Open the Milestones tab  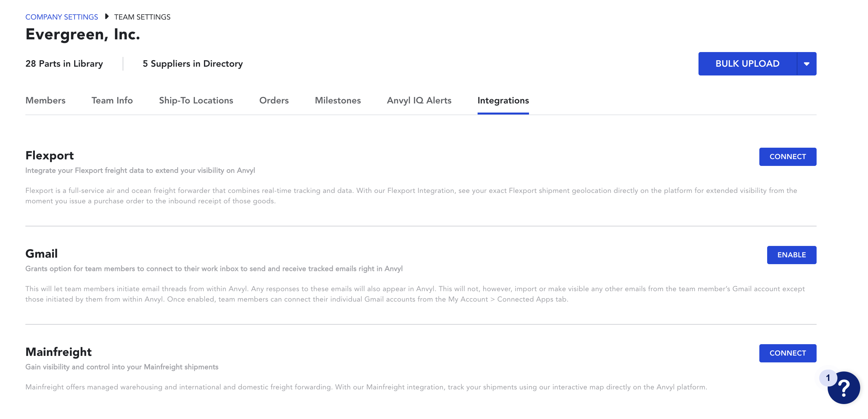coord(338,101)
